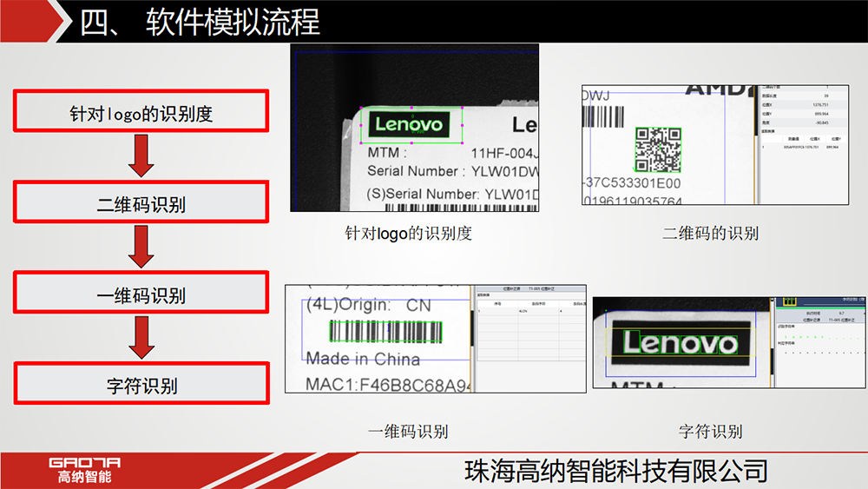This screenshot has width=868, height=489.
Task: Click caption '一维码识别' under barcode image
Action: [409, 432]
